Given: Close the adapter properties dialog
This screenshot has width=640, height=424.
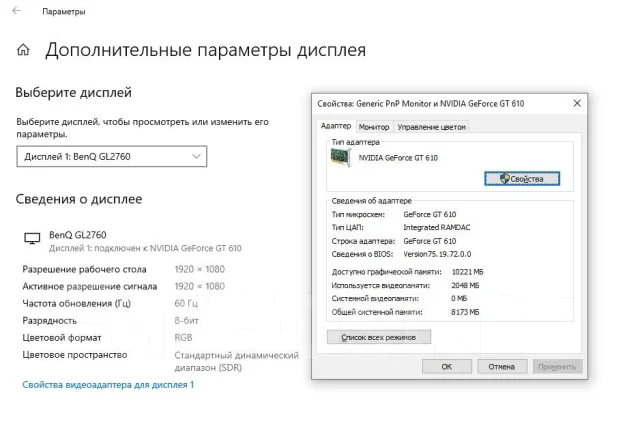Looking at the screenshot, I should click(577, 103).
